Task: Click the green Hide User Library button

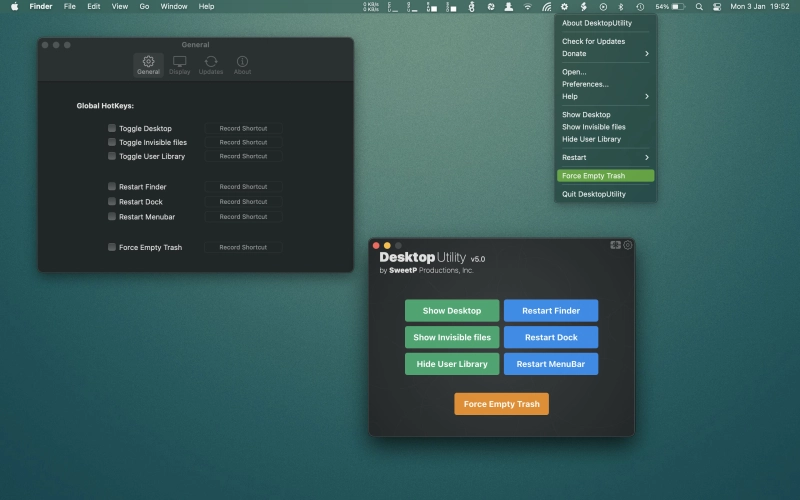Action: click(452, 364)
